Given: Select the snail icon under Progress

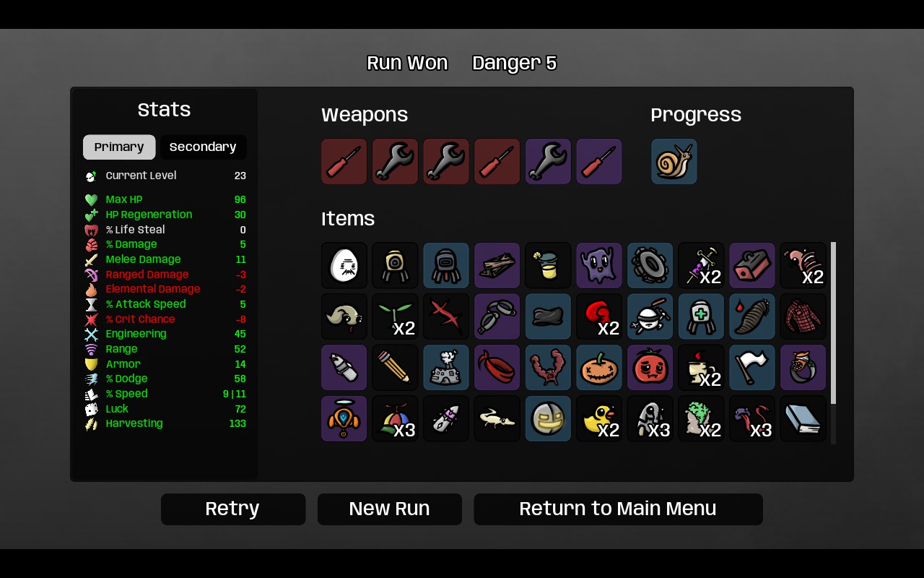Looking at the screenshot, I should (674, 161).
